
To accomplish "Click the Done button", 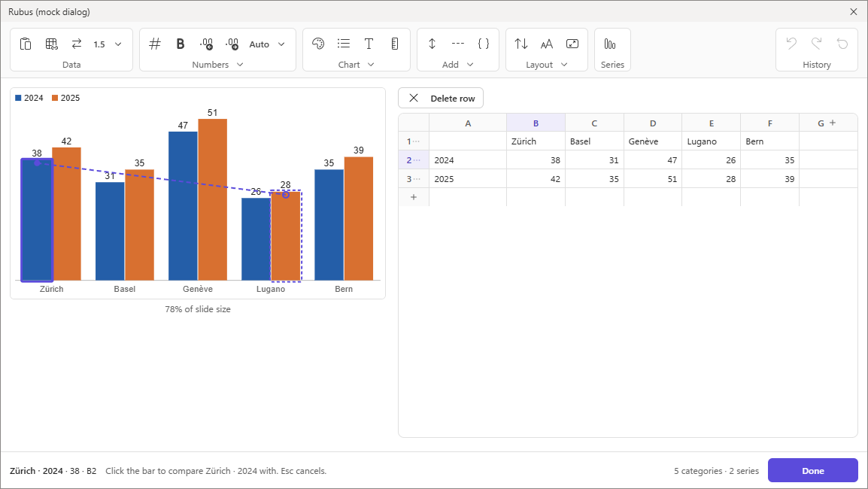I will pos(812,471).
